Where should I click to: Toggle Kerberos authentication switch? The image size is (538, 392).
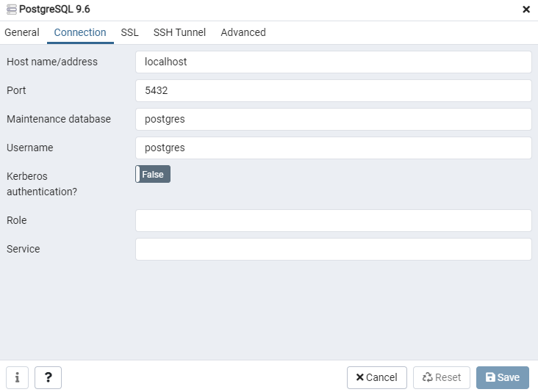coord(153,174)
